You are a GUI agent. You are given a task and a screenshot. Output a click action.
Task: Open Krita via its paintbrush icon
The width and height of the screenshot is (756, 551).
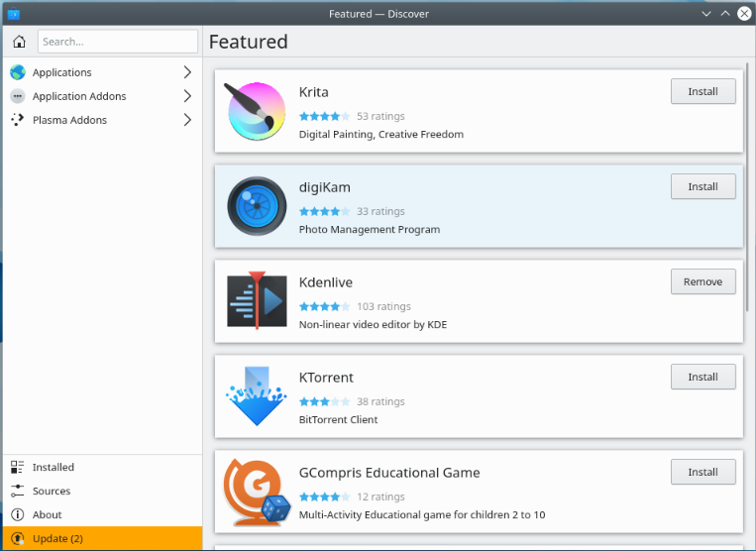pyautogui.click(x=255, y=111)
